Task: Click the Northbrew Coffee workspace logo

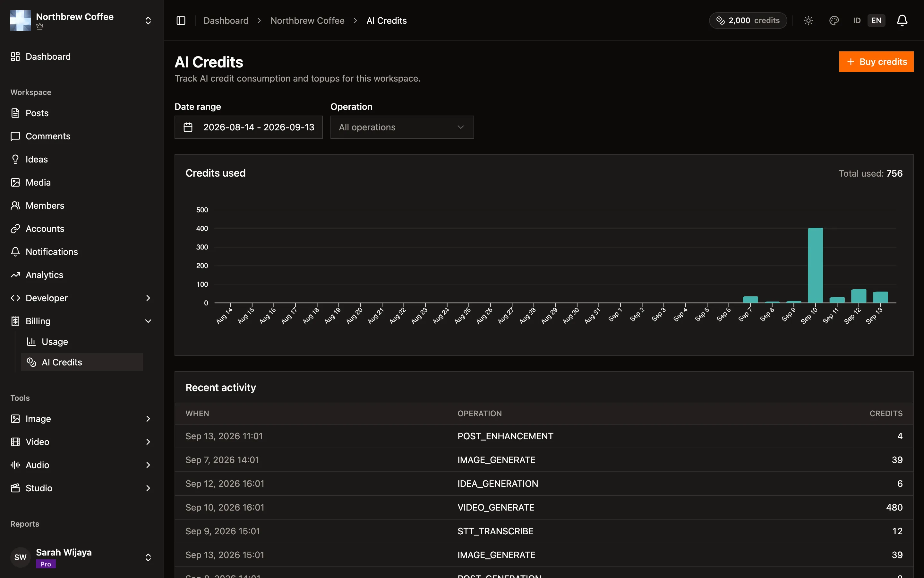Action: (x=21, y=20)
